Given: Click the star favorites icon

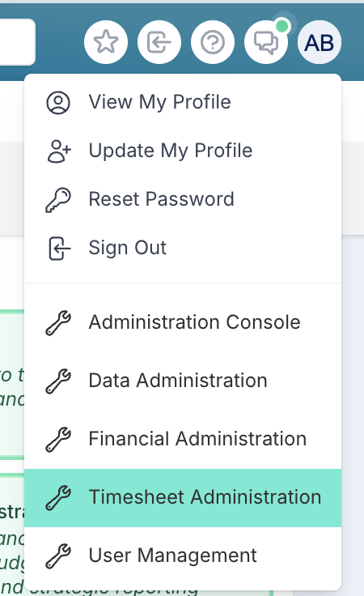Looking at the screenshot, I should click(106, 42).
